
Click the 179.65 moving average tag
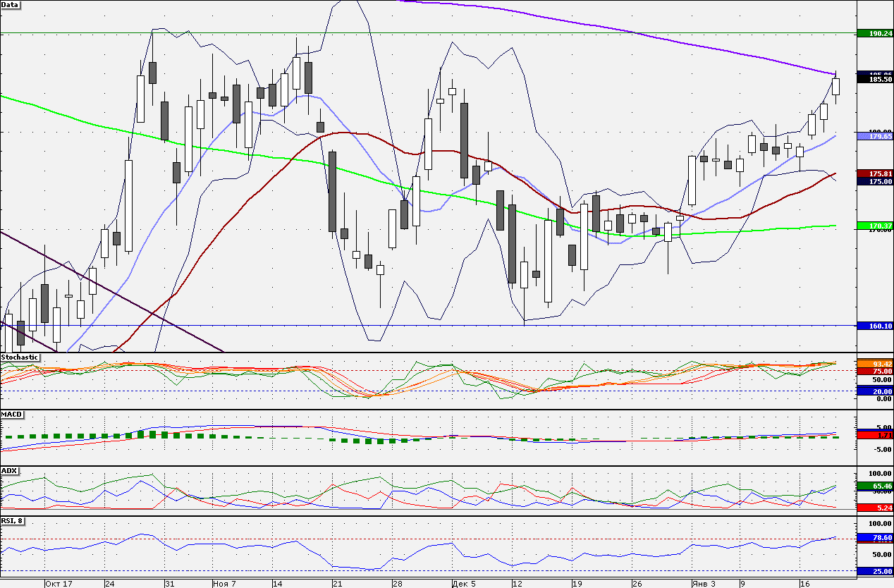coord(875,136)
